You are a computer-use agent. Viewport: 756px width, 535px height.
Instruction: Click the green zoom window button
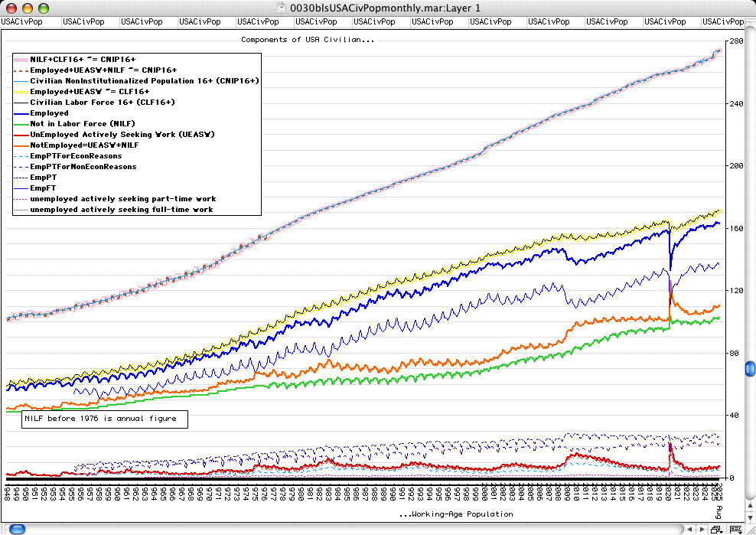pos(41,8)
